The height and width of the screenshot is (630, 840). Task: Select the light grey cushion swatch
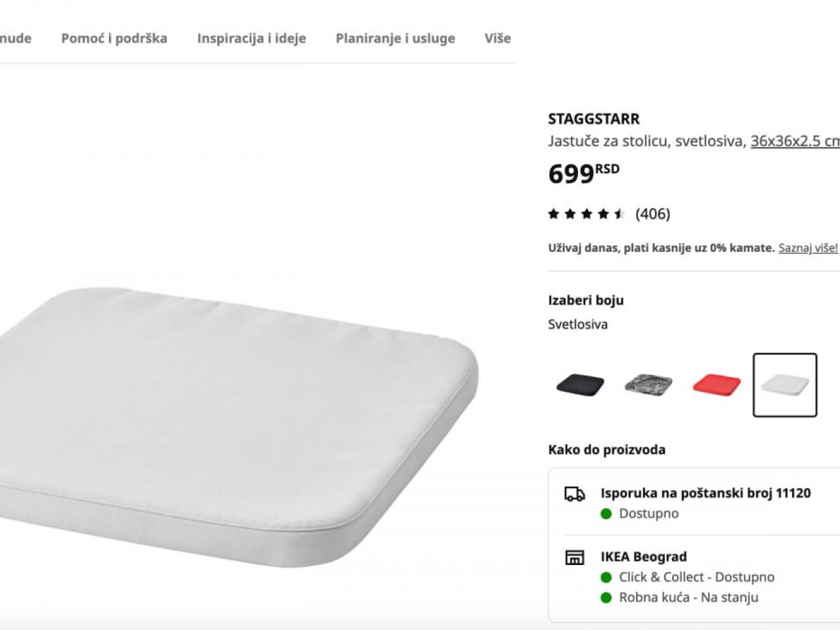tap(785, 385)
